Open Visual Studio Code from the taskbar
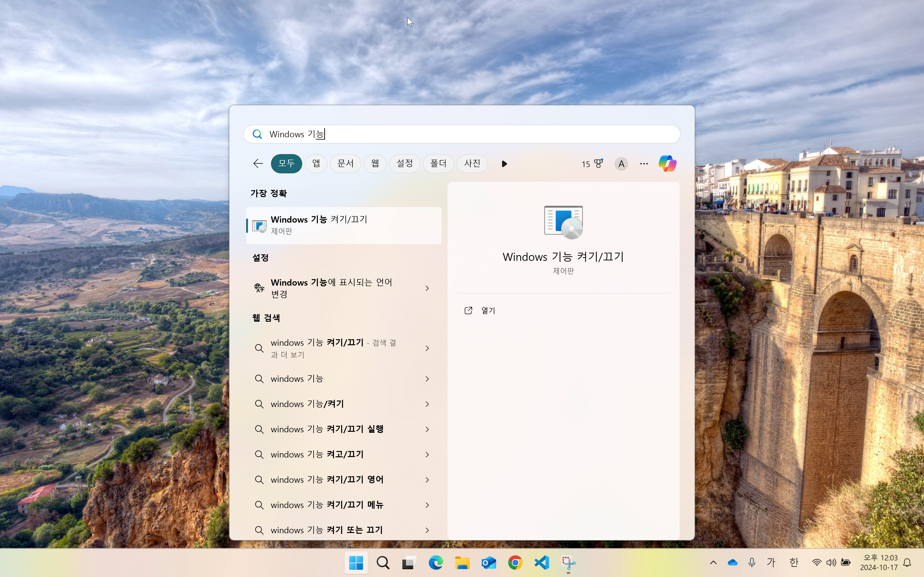This screenshot has width=924, height=577. [541, 562]
